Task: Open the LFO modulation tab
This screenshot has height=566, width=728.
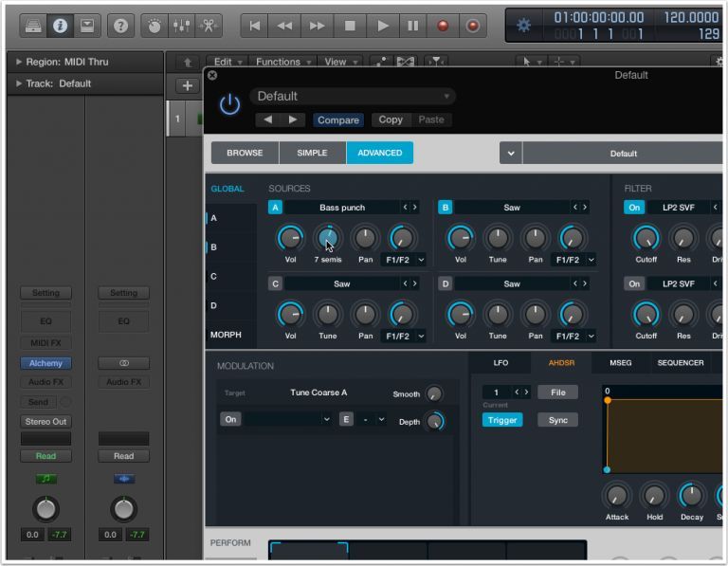Action: click(x=500, y=362)
